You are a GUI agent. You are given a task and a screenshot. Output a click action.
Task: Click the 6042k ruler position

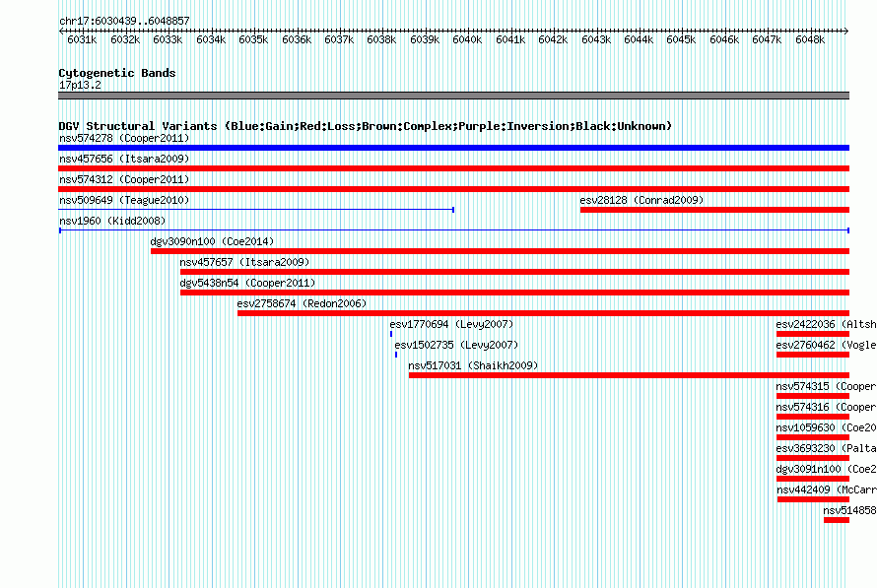pos(553,39)
